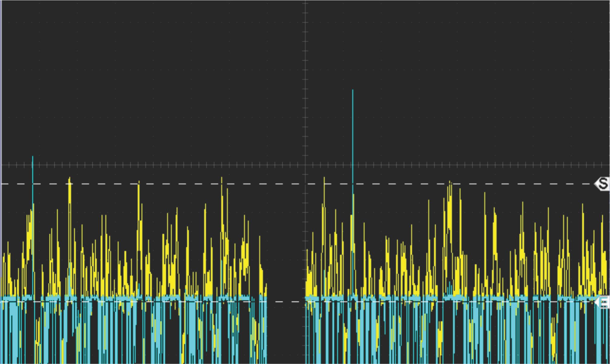Click where tall cyan spike crosses the horizontal axis
This screenshot has height=364, width=610.
353,165
